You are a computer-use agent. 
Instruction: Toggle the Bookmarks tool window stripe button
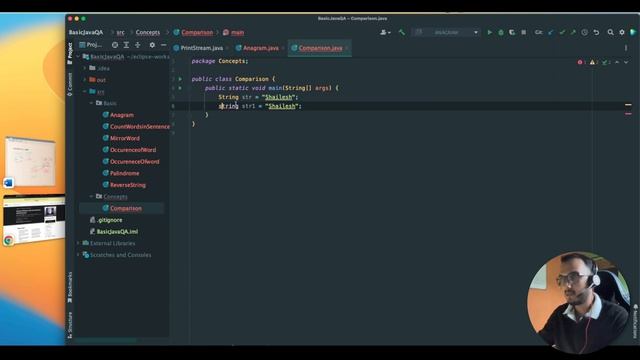(x=70, y=287)
